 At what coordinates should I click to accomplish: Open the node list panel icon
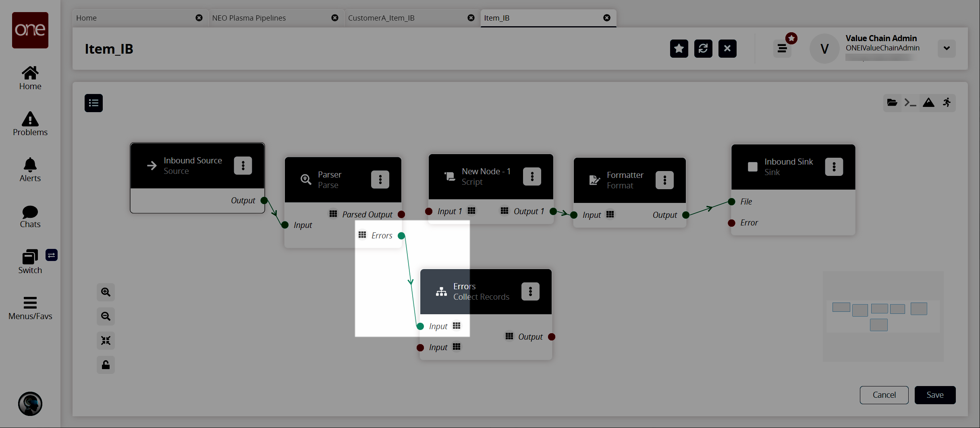[x=93, y=103]
